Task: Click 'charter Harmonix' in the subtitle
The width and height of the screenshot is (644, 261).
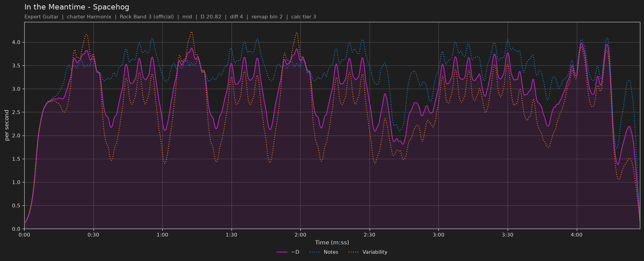Action: tap(89, 17)
